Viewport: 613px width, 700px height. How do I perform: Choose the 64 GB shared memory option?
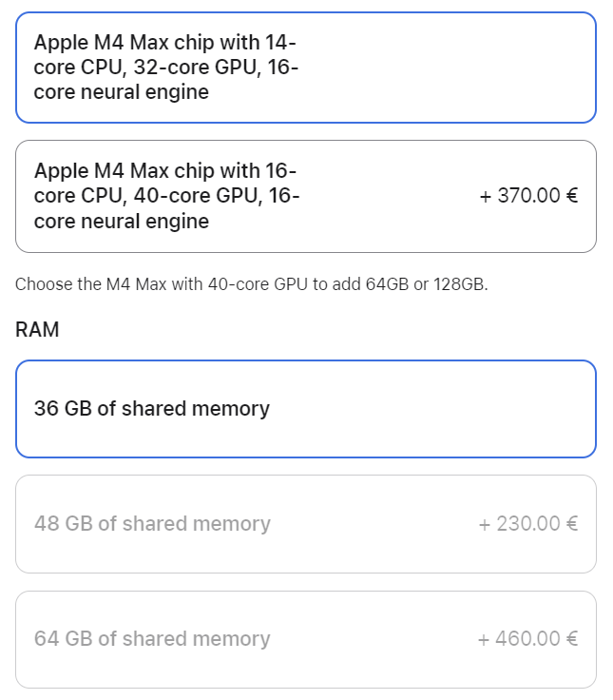click(305, 639)
